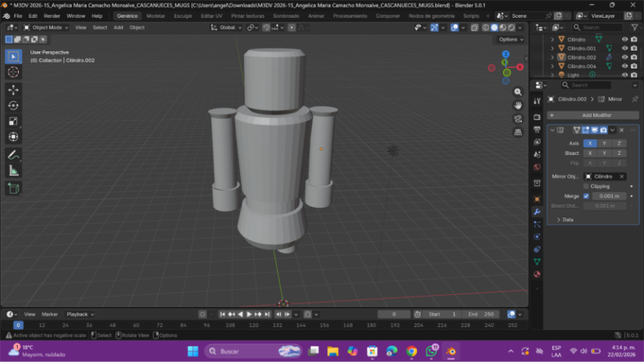Open the Global transform orientation dropdown
The image size is (644, 362).
[x=227, y=28]
